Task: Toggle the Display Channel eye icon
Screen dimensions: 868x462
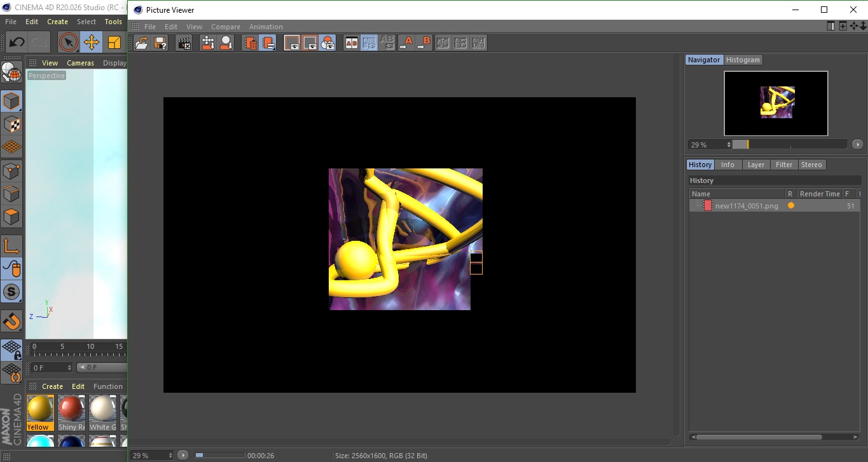Action: pyautogui.click(x=292, y=43)
